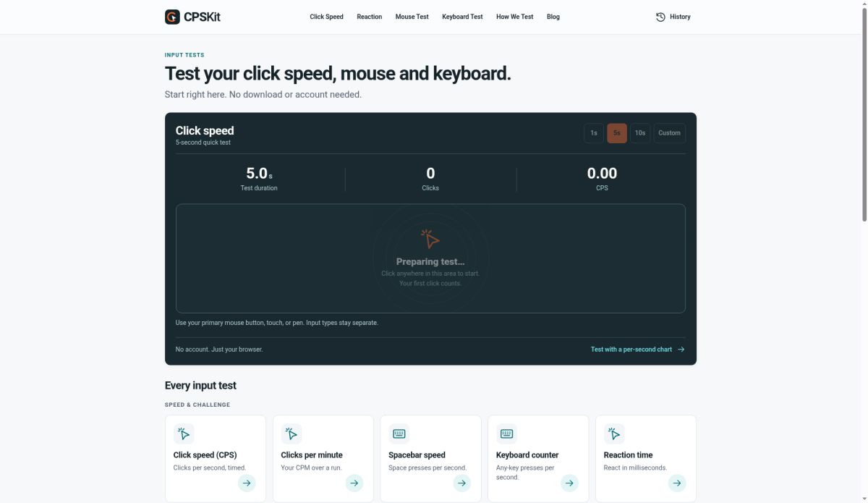Open the Spacebar speed card title
The height and width of the screenshot is (503, 868).
pyautogui.click(x=417, y=455)
